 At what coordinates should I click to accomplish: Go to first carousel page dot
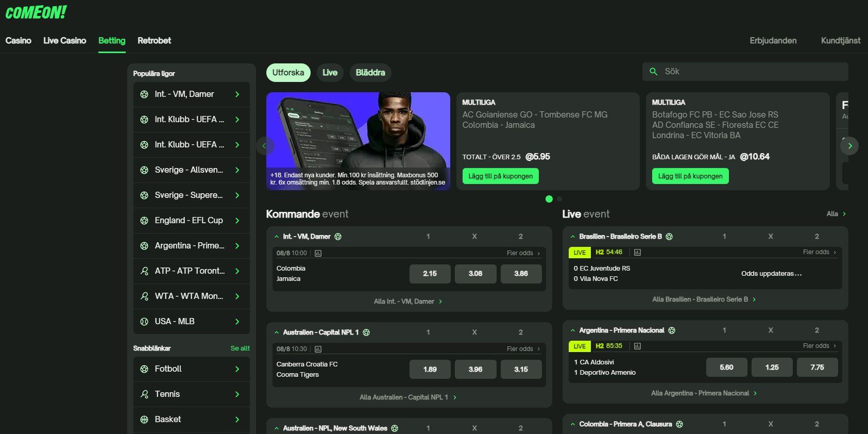(x=549, y=199)
